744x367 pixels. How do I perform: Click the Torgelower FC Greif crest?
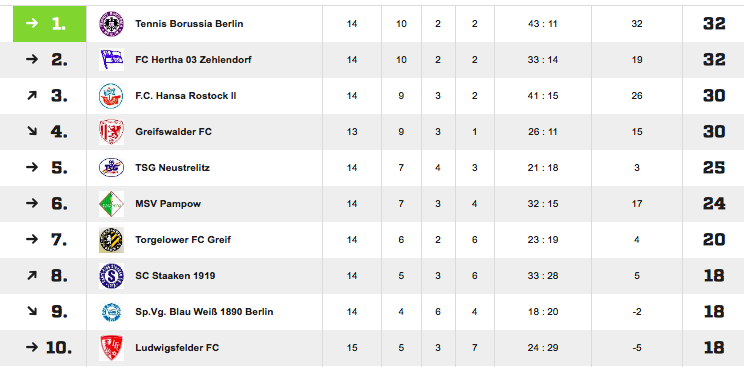click(x=111, y=240)
